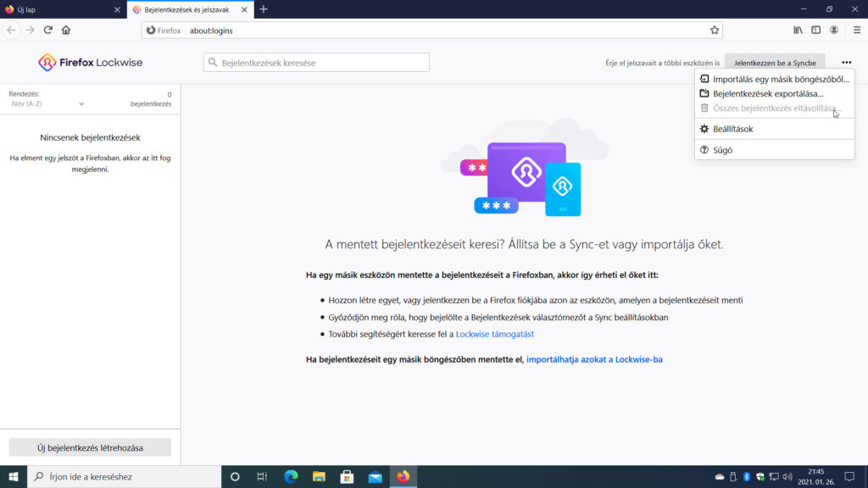
Task: Follow the importálhatja azokat a Lockwise-ba link
Action: coord(594,359)
